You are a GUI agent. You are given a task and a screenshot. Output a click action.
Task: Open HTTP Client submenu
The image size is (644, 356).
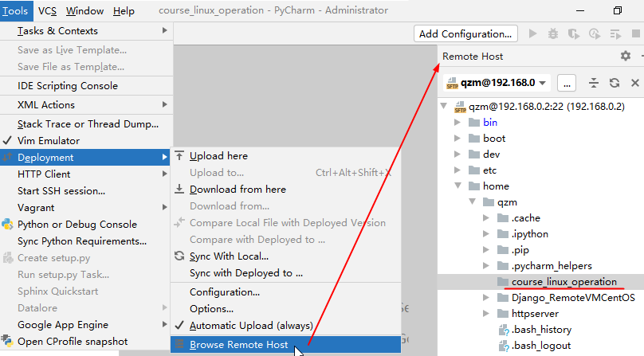(x=86, y=174)
